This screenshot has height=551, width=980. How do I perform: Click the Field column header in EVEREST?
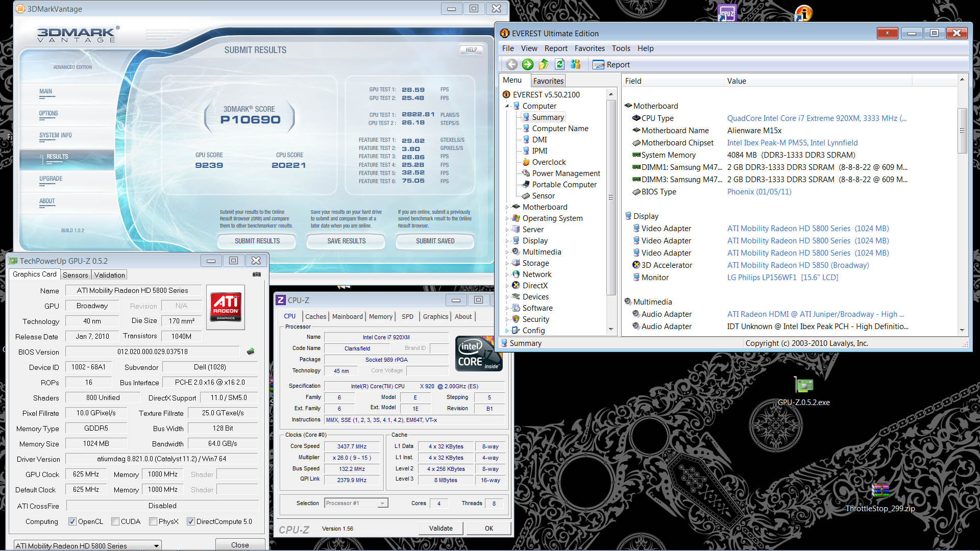[672, 81]
